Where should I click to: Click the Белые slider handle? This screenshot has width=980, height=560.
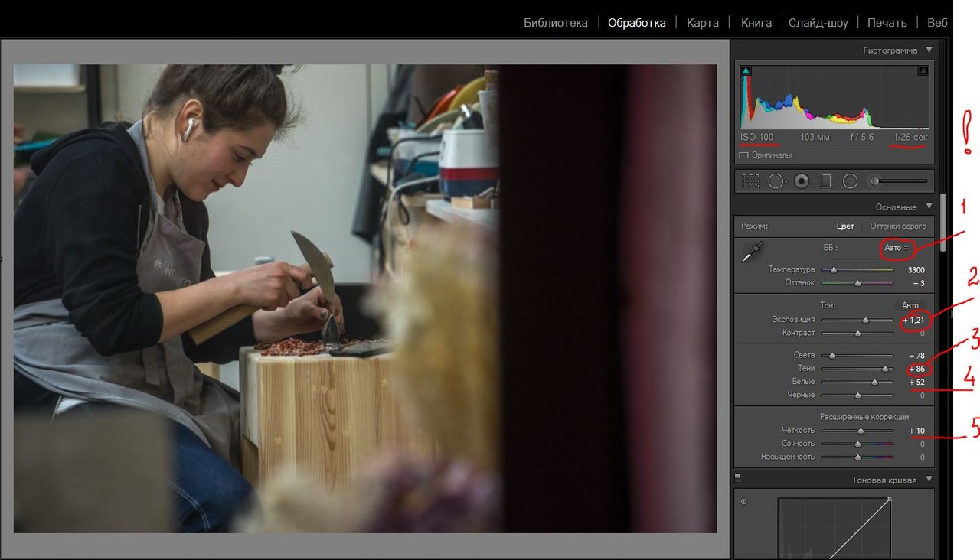pyautogui.click(x=874, y=382)
